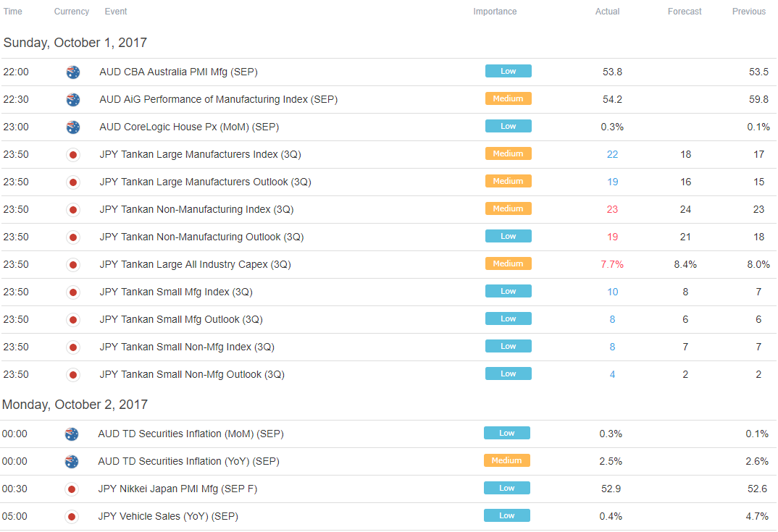
Task: Click Low badge for Tankan Small Non-Mfg Outlook
Action: tap(508, 373)
